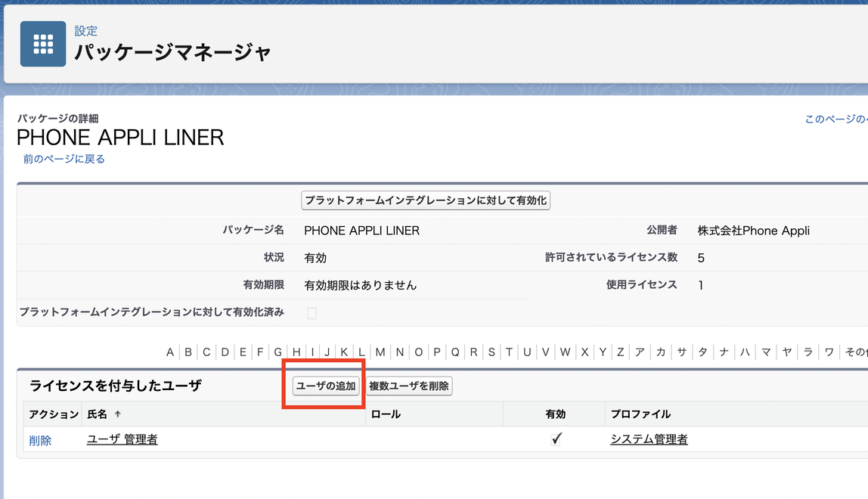Filter users by letter B
868x499 pixels.
pos(188,352)
